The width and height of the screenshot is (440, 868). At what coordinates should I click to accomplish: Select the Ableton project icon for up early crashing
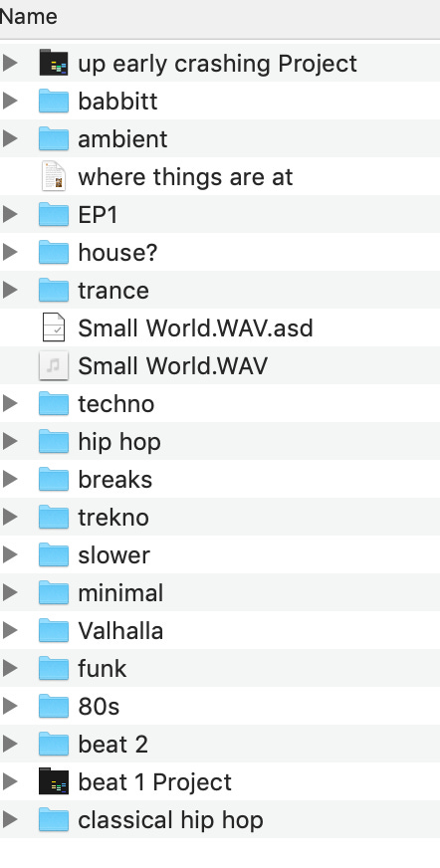[54, 63]
